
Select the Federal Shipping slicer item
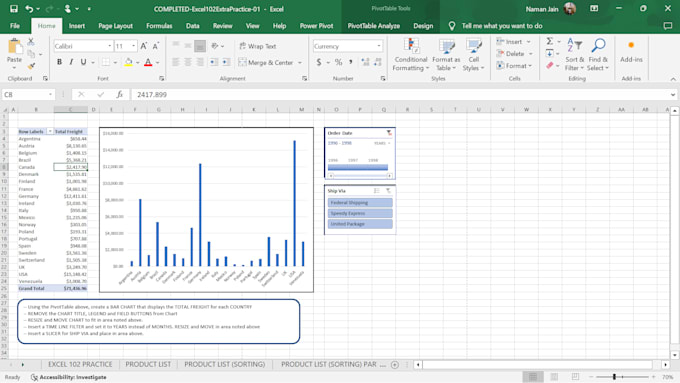tap(360, 203)
